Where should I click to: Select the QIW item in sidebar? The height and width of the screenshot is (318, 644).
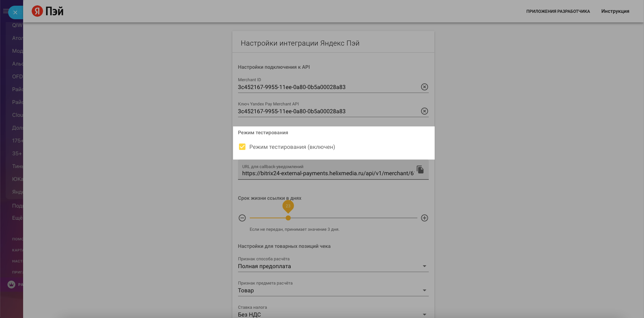tap(17, 25)
